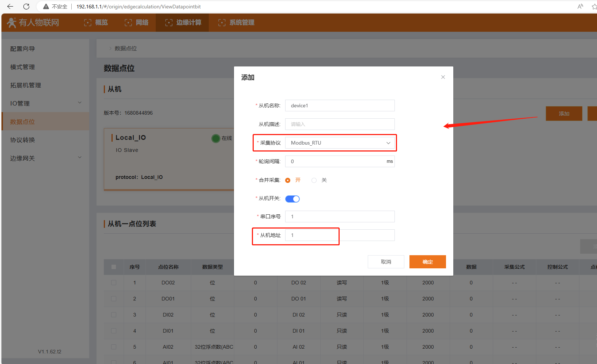
Task: Click the protocol: Local_IO text
Action: click(139, 177)
